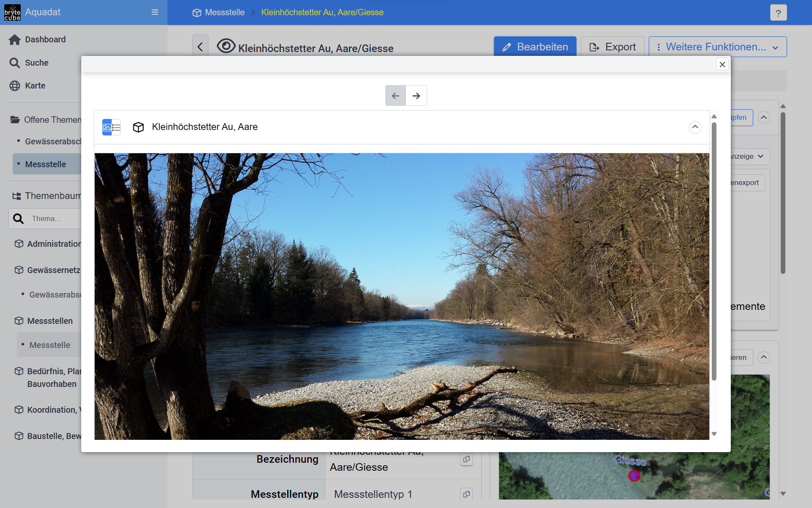Click the image list view icon

(x=111, y=127)
